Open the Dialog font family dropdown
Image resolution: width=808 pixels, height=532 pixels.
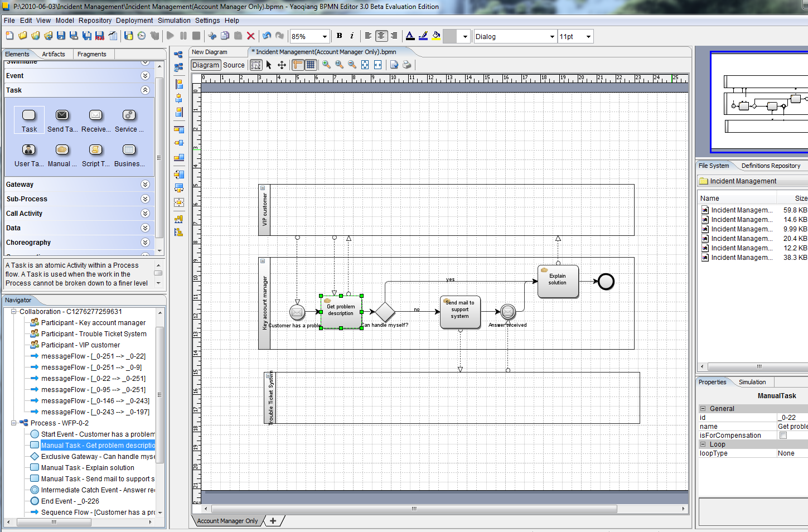tap(552, 37)
